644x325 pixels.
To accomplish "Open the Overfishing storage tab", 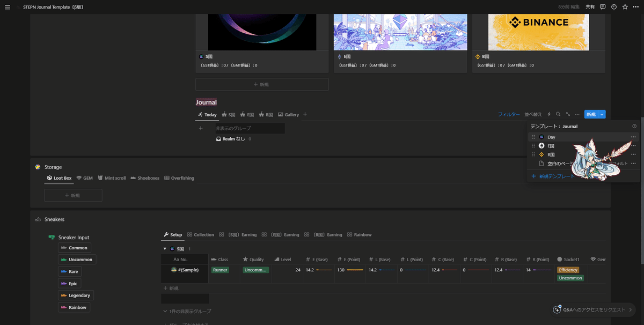I will click(179, 178).
